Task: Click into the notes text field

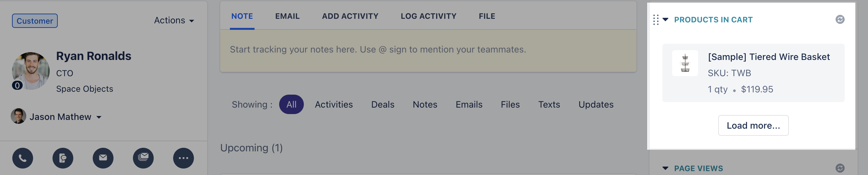Action: 428,51
